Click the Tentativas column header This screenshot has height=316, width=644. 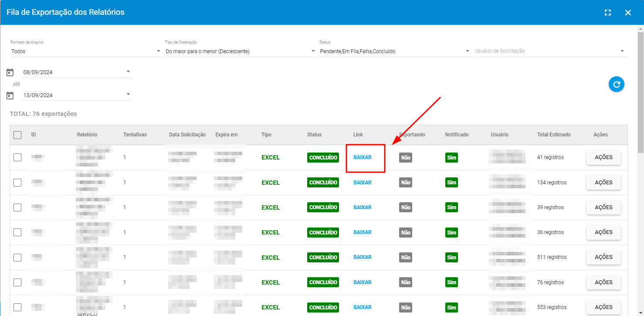[x=135, y=135]
